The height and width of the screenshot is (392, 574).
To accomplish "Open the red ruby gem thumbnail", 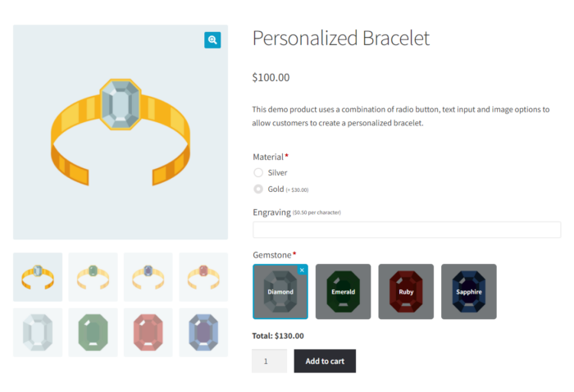I will click(x=148, y=332).
